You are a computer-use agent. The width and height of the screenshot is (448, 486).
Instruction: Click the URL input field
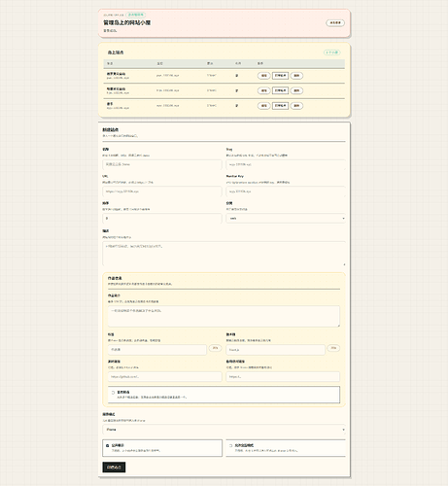[x=162, y=191]
